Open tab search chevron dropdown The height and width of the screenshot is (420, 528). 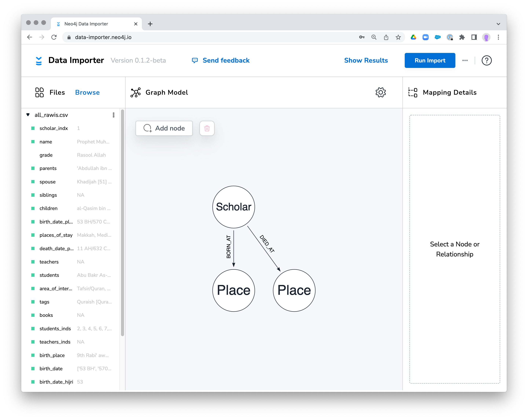498,24
